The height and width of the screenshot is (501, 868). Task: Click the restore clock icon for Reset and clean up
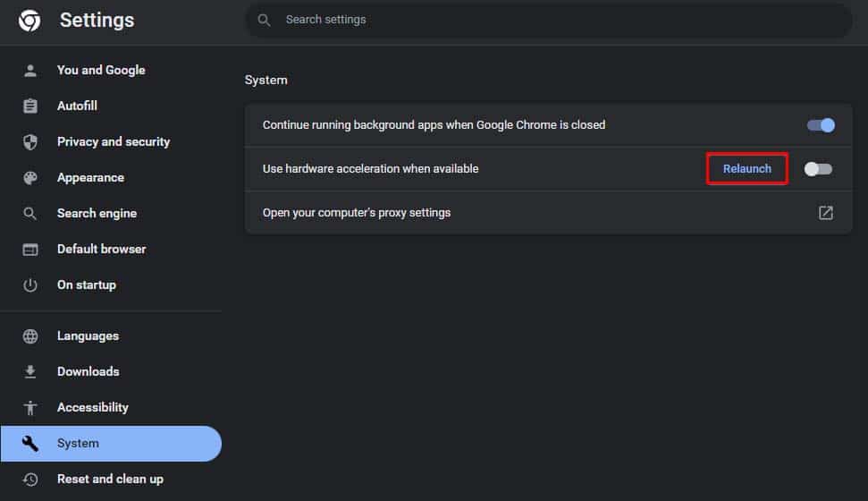pos(30,479)
